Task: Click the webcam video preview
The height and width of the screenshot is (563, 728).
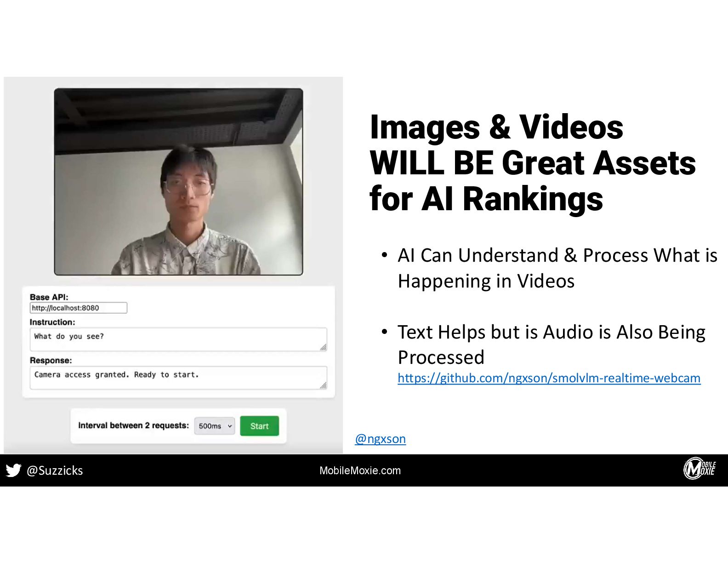Action: 178,182
